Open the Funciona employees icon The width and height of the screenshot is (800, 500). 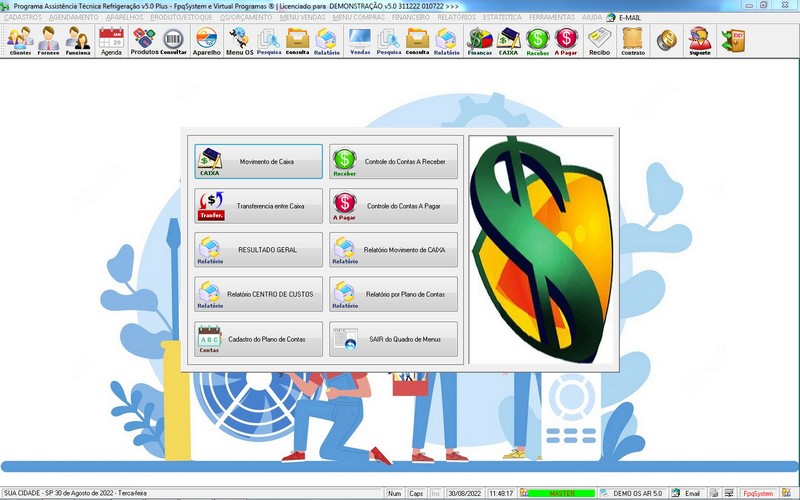pyautogui.click(x=78, y=40)
